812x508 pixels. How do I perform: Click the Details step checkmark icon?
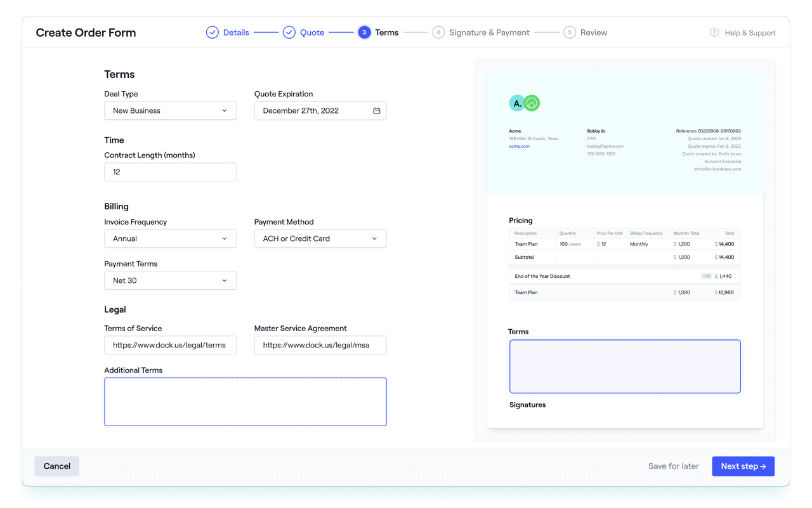pyautogui.click(x=212, y=32)
